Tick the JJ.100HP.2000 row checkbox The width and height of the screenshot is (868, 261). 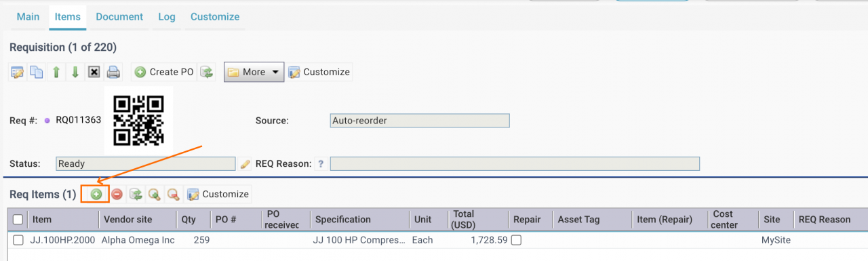click(18, 240)
